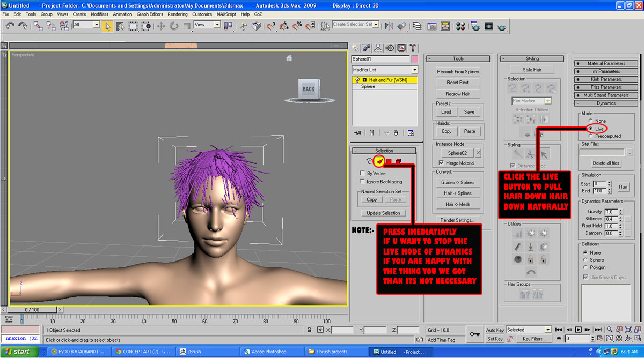Click the Regrow Hair button

point(458,94)
